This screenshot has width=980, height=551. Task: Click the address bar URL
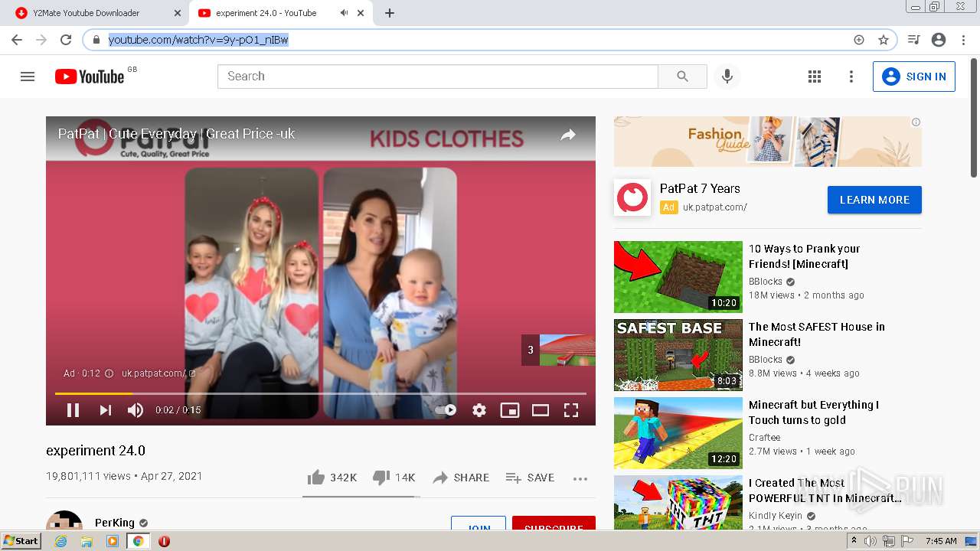(199, 40)
